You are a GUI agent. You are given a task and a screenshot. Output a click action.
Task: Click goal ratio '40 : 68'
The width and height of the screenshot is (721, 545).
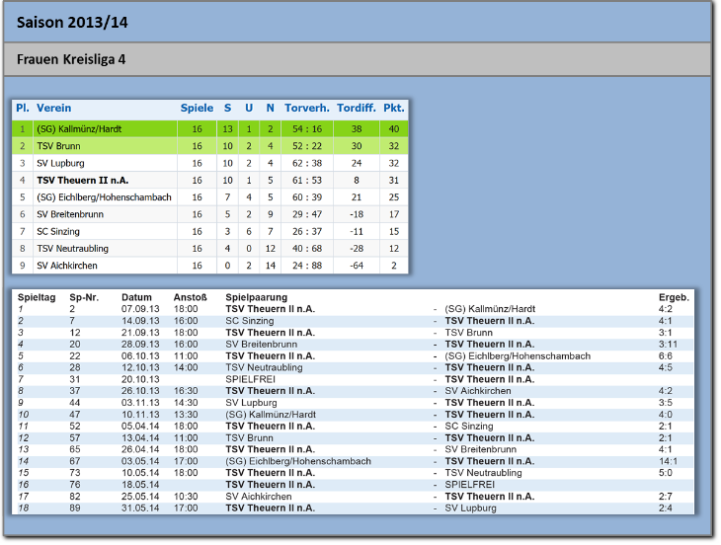click(x=307, y=248)
